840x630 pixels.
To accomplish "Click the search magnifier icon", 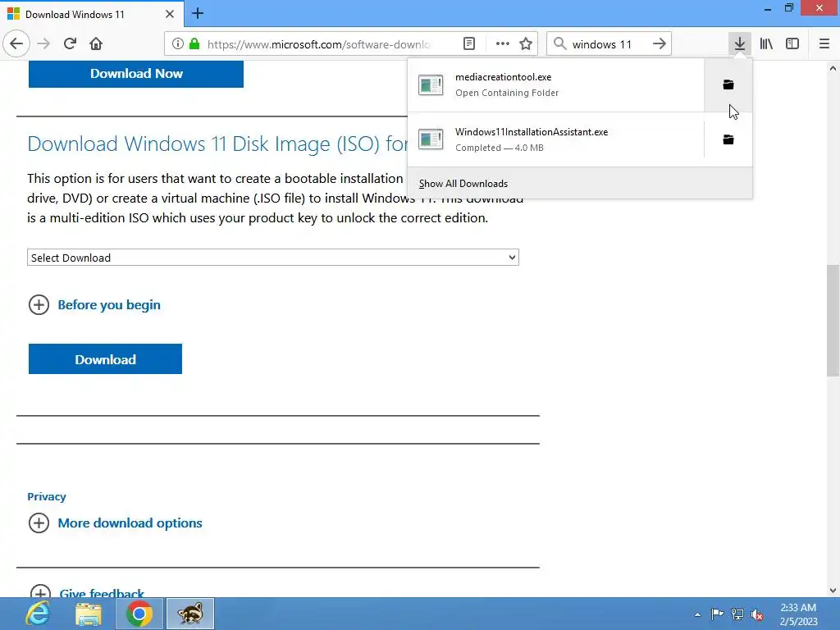I will pos(559,44).
